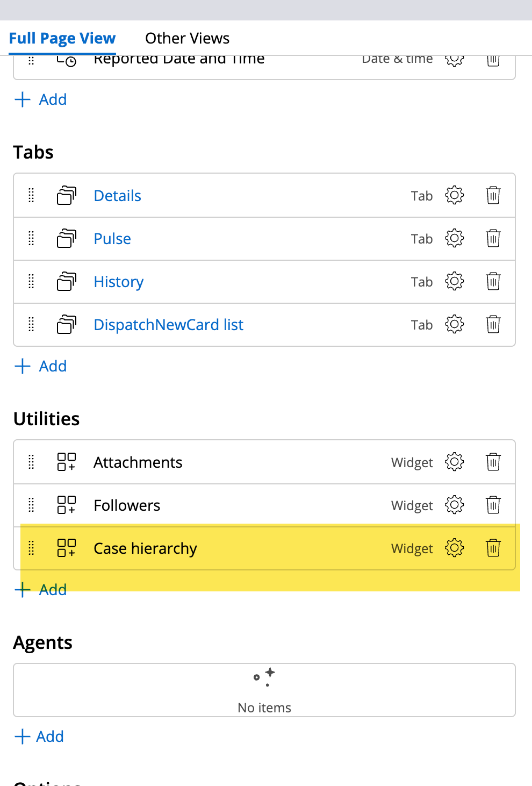Open the Pulse tab link

[x=112, y=239]
